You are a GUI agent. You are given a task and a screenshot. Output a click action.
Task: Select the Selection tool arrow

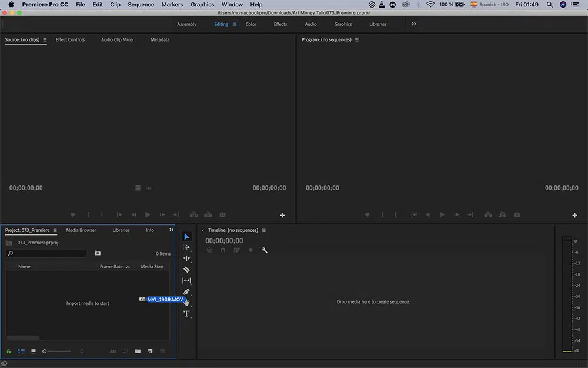(x=187, y=237)
